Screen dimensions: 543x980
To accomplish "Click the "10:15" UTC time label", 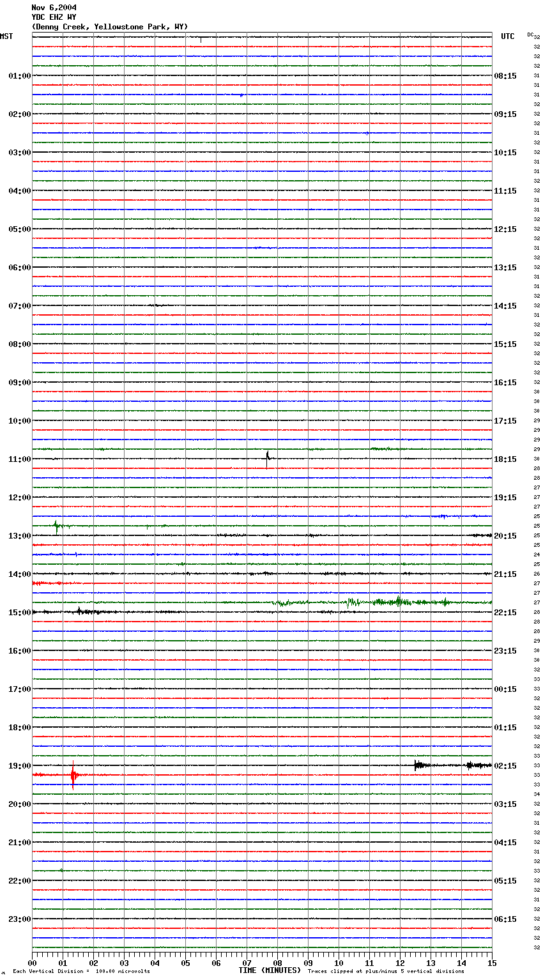I will 505,153.
